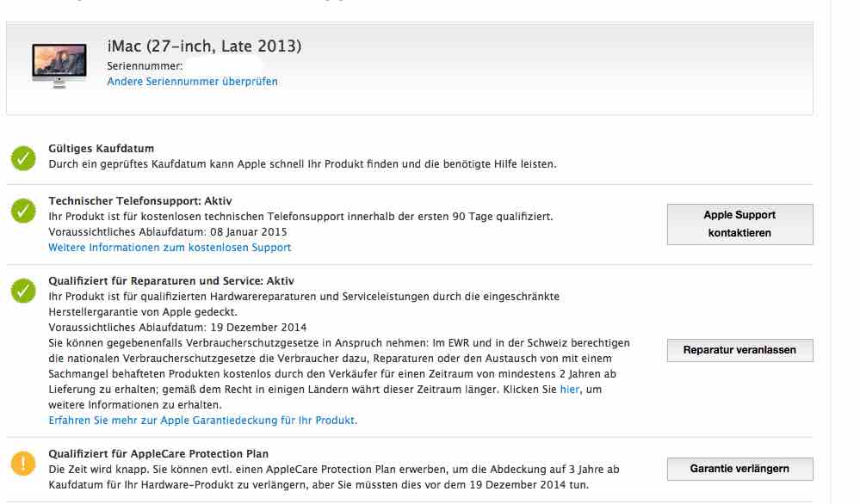Select the Gültiges Kaufdatum heading
The height and width of the screenshot is (504, 860).
101,149
